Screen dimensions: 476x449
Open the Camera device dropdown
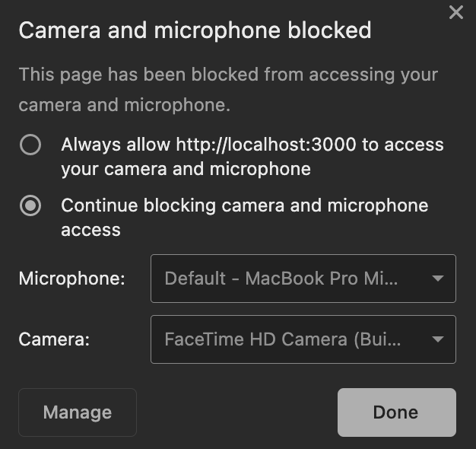[x=303, y=339]
